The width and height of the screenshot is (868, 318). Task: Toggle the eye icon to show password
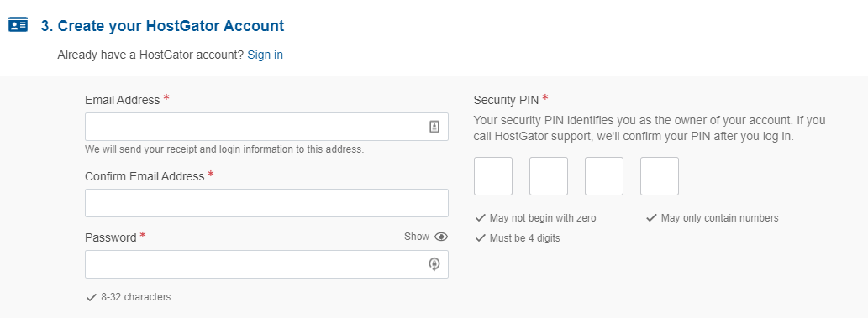click(441, 237)
